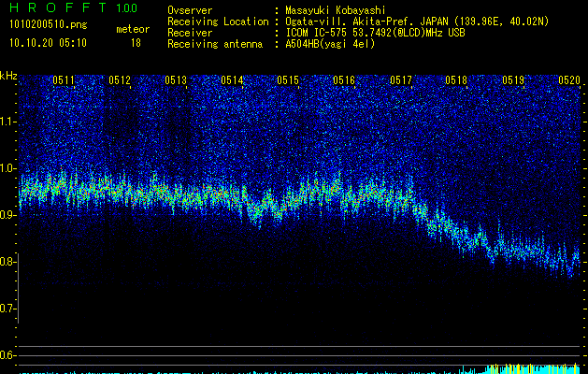This screenshot has width=588, height=374.
Task: Select the meteor label
Action: coord(132,29)
